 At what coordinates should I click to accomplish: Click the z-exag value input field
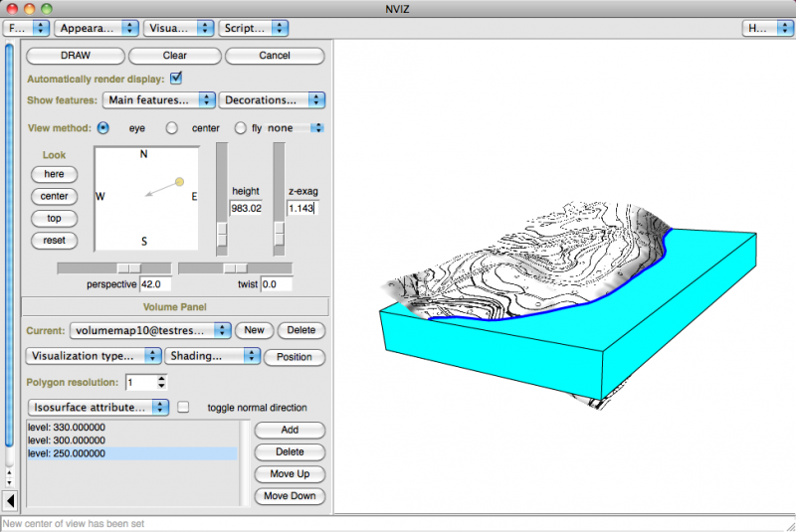(301, 209)
